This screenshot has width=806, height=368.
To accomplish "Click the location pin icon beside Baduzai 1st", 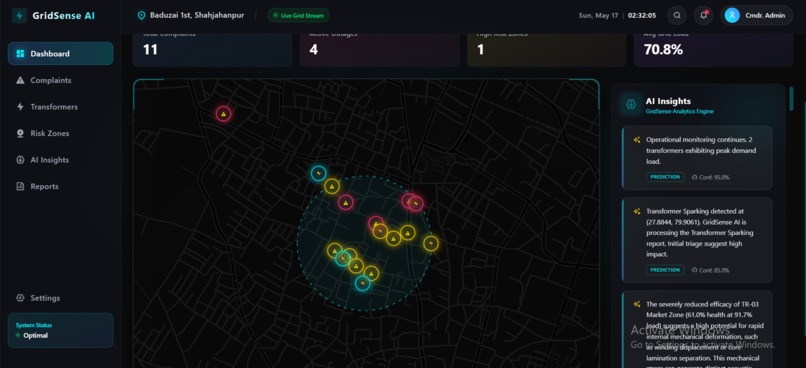I will [x=141, y=15].
